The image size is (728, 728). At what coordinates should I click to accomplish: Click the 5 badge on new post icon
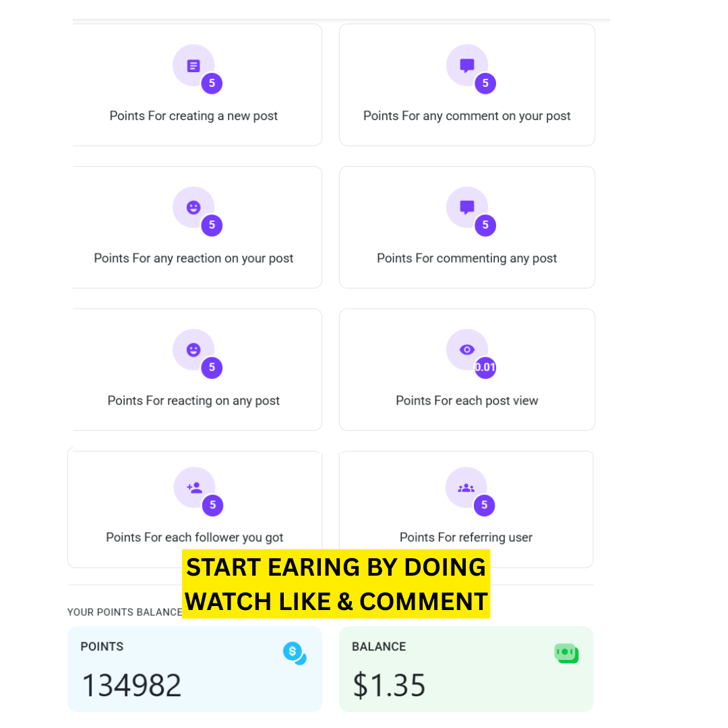pyautogui.click(x=212, y=83)
